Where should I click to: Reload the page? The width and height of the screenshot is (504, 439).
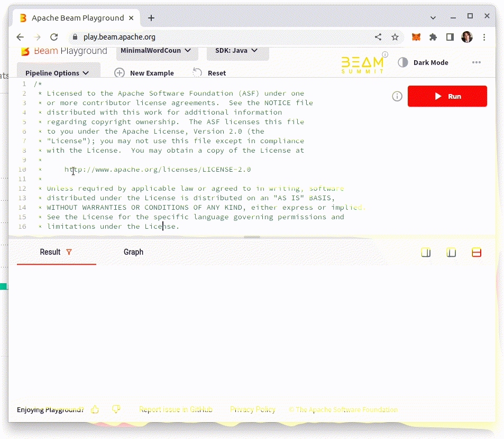point(54,38)
